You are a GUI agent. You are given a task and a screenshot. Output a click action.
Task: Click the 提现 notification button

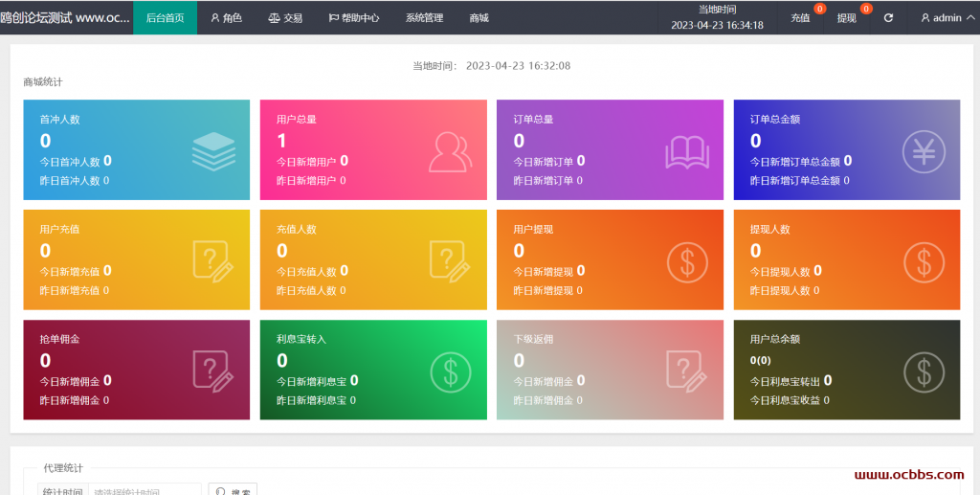847,17
